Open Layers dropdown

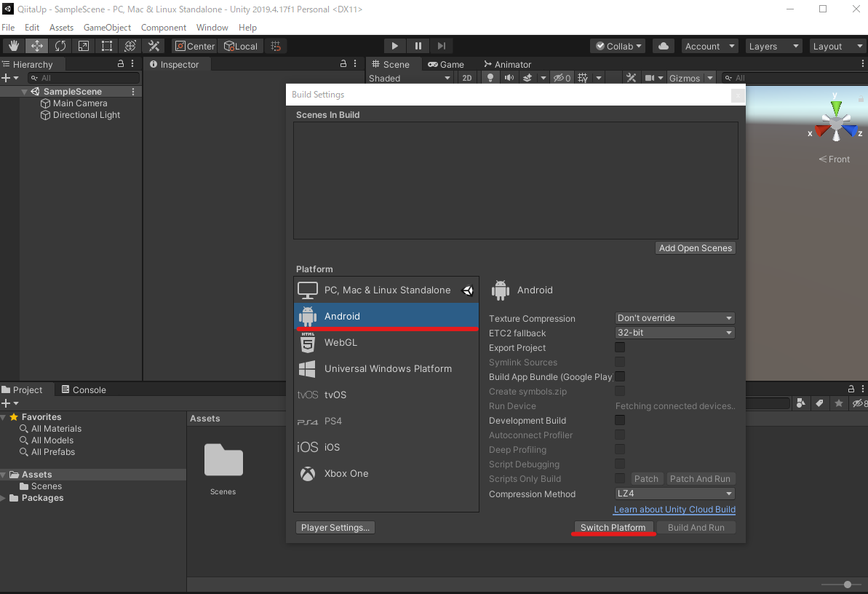tap(773, 46)
